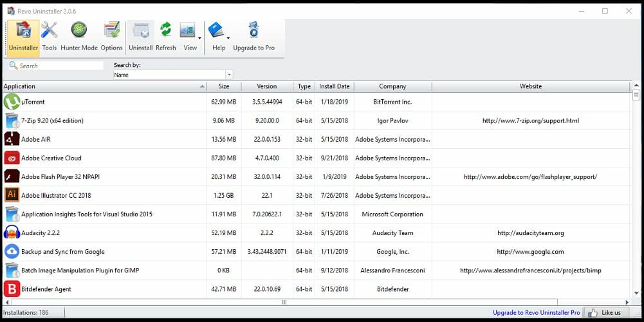644x322 pixels.
Task: Select the Adobe Flash Player icon
Action: point(12,177)
